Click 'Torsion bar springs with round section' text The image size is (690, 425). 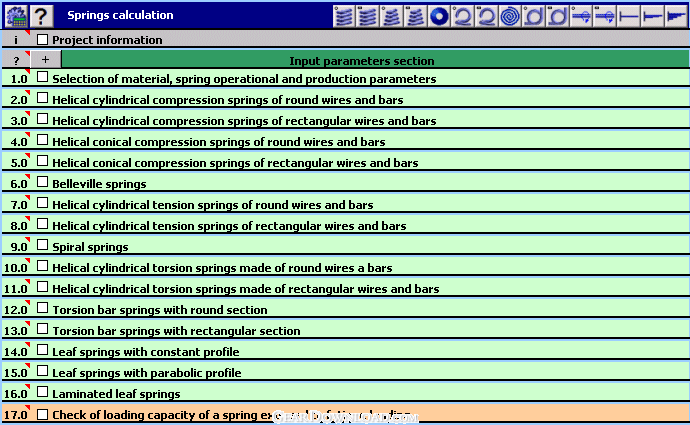click(160, 310)
